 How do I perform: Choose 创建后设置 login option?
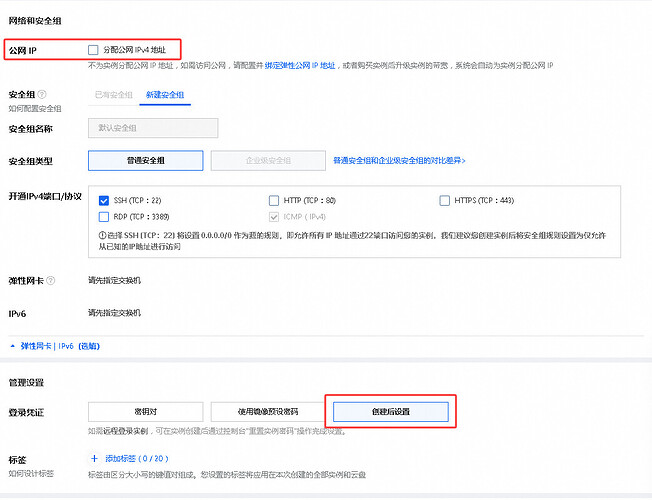coord(391,412)
